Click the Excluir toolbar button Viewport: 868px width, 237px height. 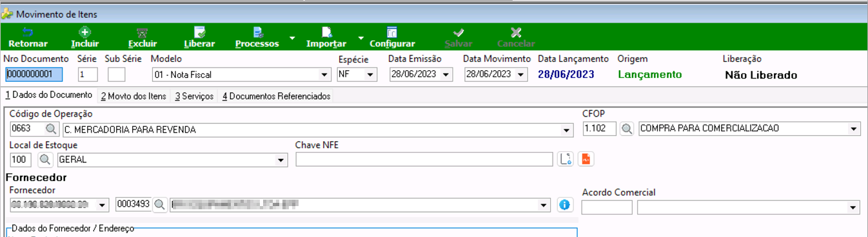pos(143,37)
